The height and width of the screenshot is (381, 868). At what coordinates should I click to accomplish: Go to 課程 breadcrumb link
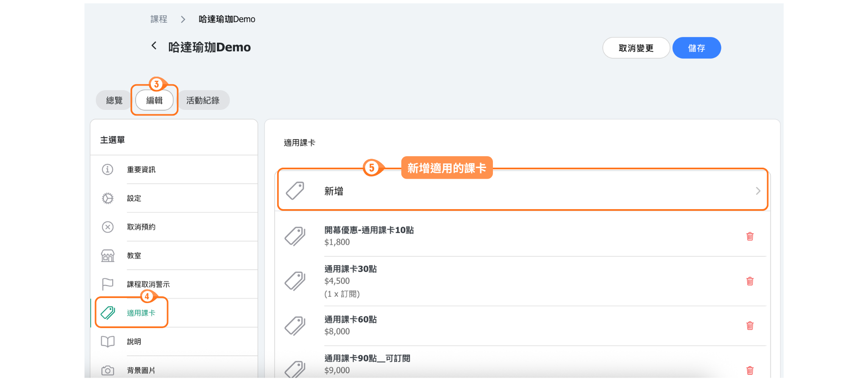point(159,19)
